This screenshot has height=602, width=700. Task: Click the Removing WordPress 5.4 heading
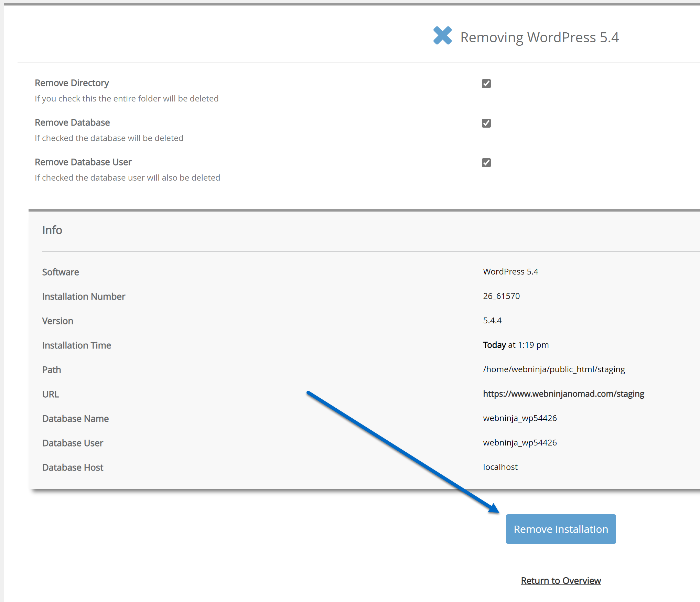tap(539, 37)
